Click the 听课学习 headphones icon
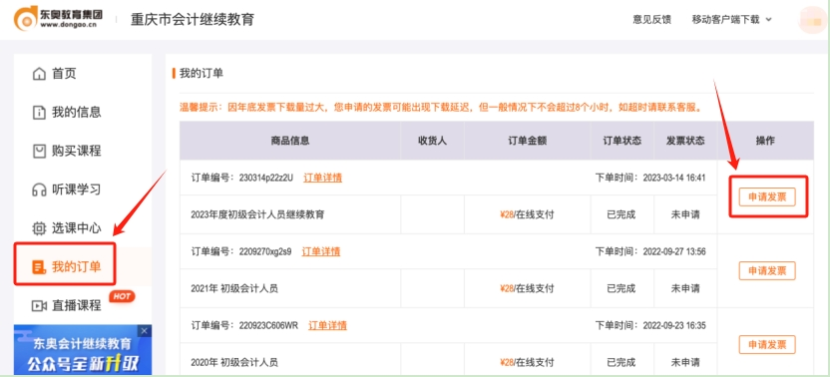 tap(39, 190)
